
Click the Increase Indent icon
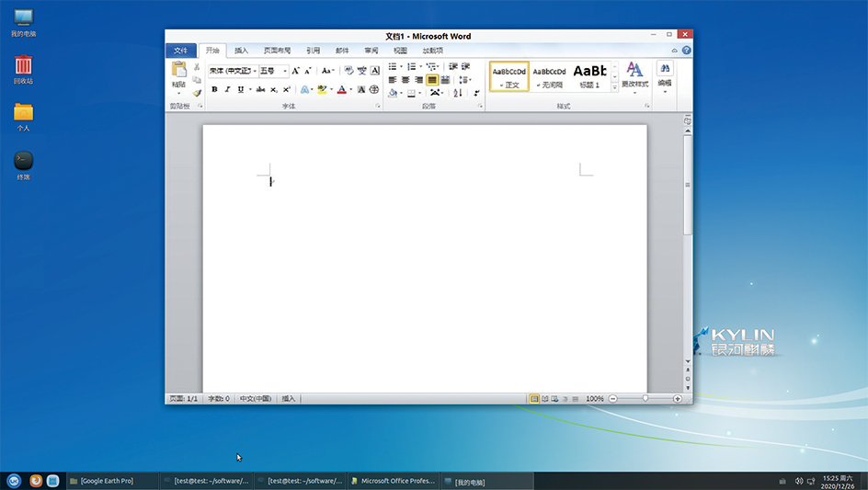click(465, 66)
